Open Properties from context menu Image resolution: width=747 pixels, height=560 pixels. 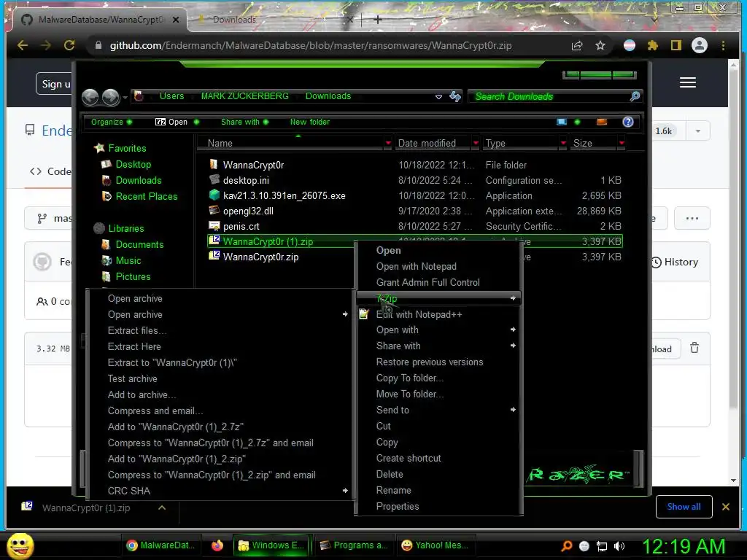coord(438,506)
